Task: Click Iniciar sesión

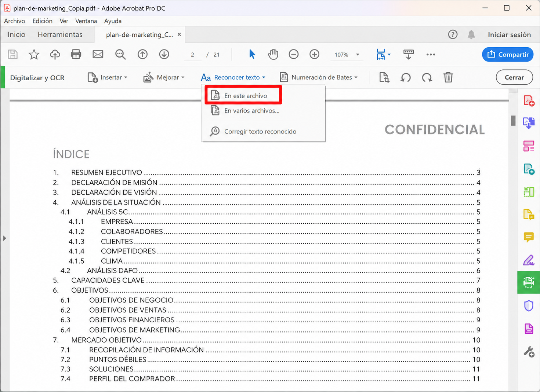Action: coord(509,34)
